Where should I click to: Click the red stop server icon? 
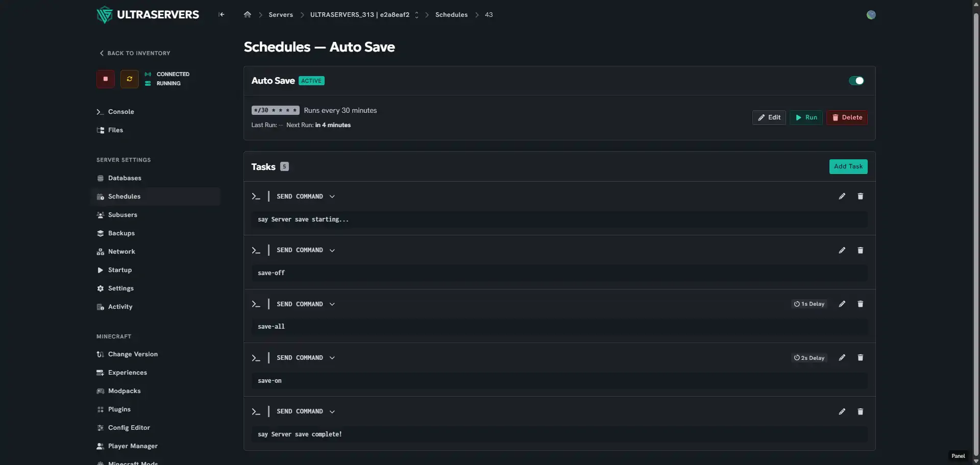(x=106, y=79)
